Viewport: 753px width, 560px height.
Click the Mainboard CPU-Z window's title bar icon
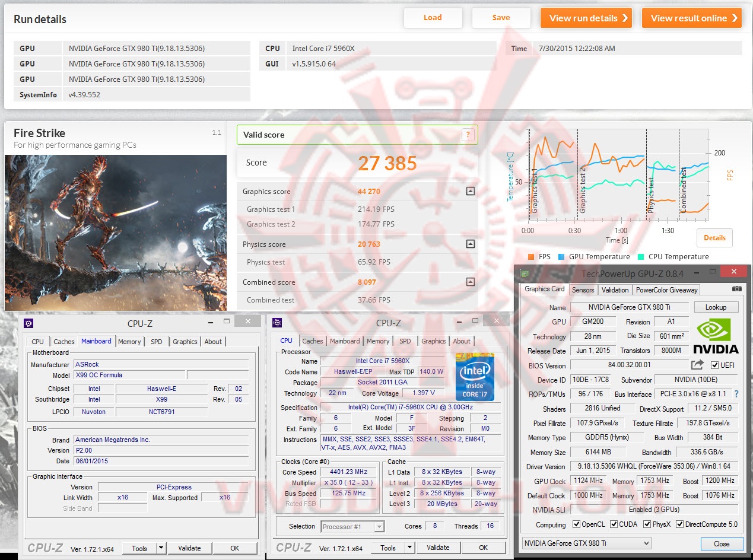[x=28, y=323]
